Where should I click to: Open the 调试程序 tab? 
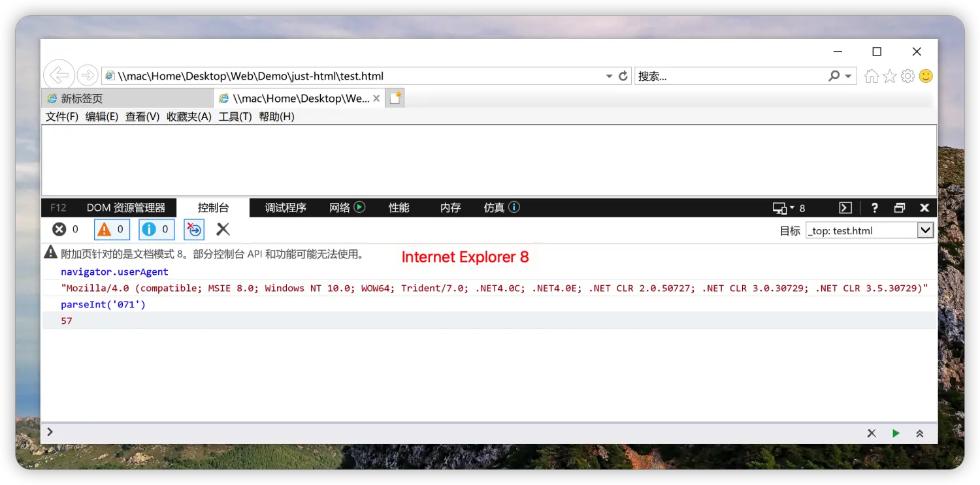click(x=286, y=208)
